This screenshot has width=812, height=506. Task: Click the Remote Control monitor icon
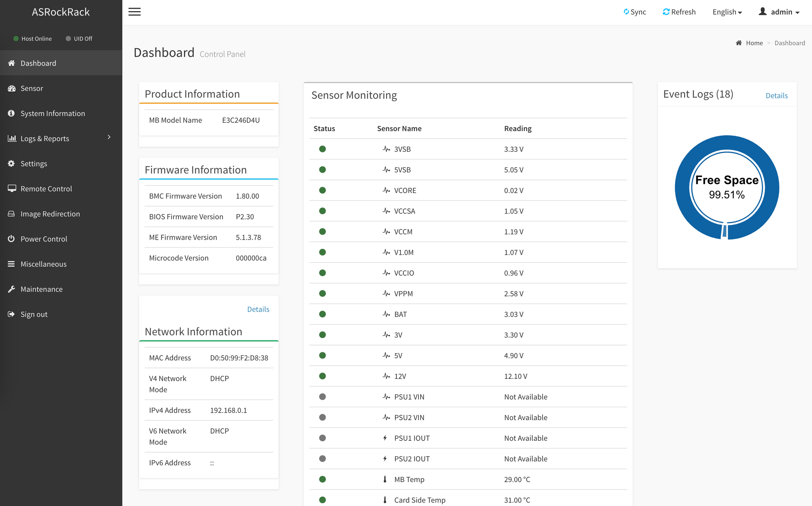point(12,189)
